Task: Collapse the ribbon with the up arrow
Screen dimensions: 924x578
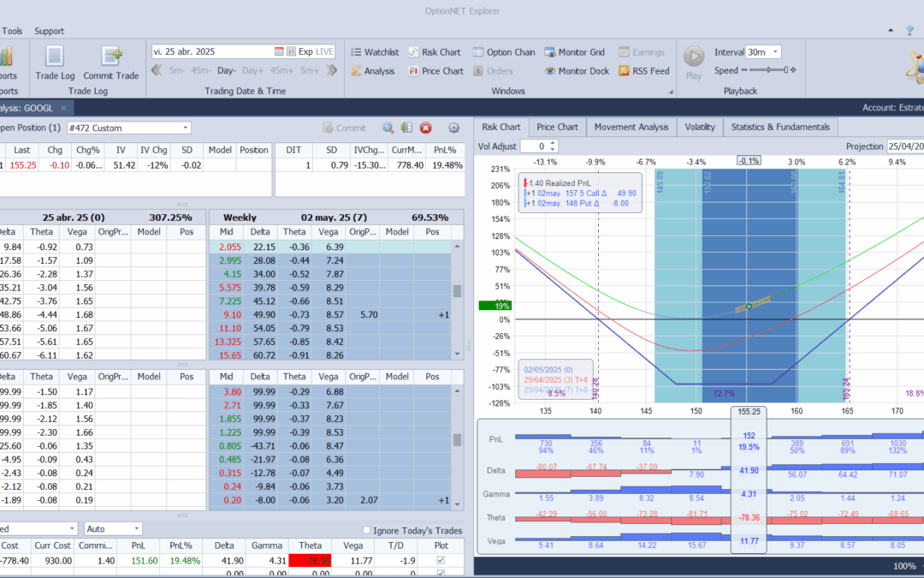Action: point(891,31)
